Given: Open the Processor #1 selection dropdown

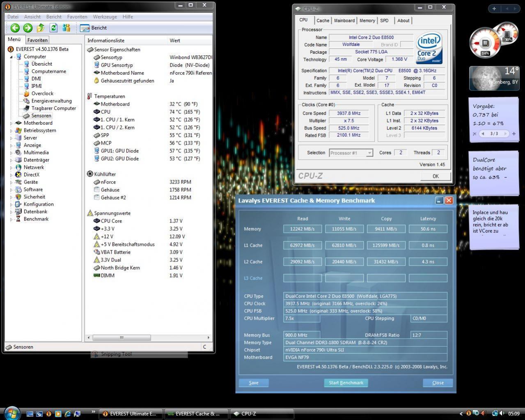Looking at the screenshot, I should (x=351, y=153).
